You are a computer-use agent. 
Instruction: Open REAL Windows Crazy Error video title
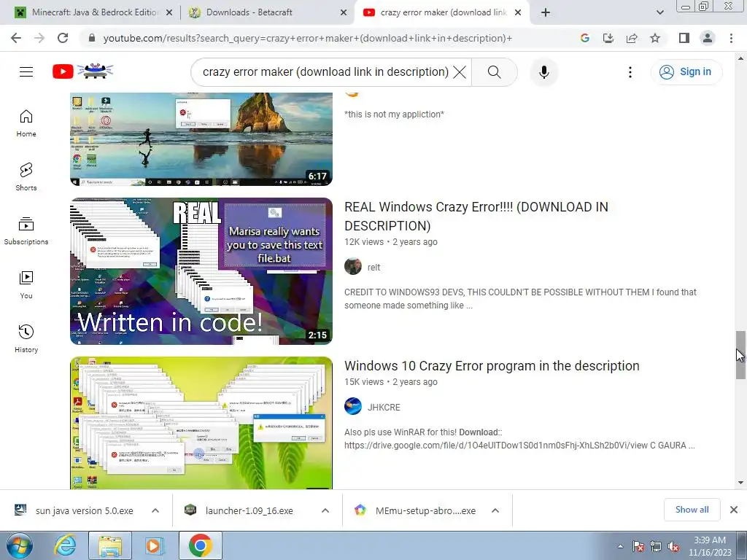pyautogui.click(x=476, y=216)
